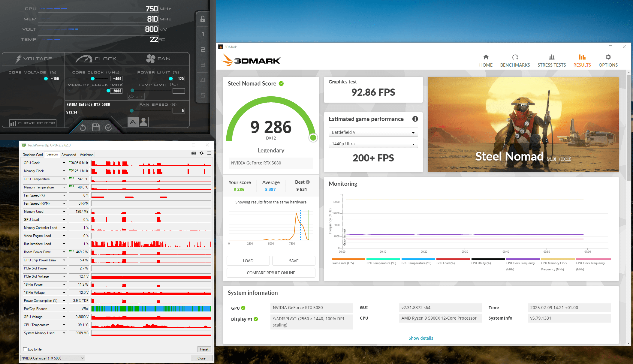Toggle the user-defined fan profile icon
633x364 pixels.
tap(143, 122)
